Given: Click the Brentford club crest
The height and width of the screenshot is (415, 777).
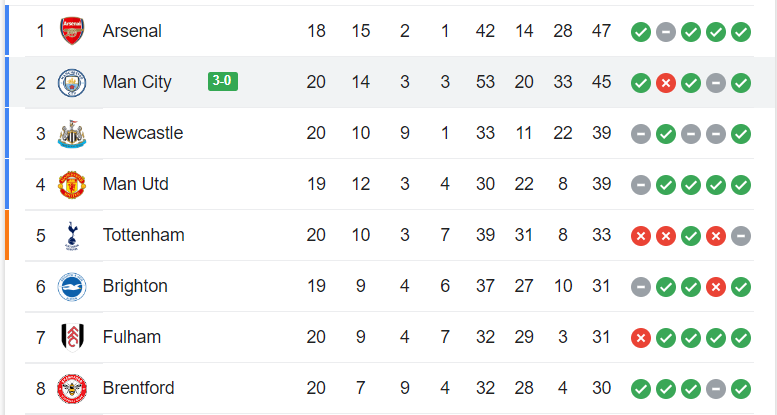Looking at the screenshot, I should (x=71, y=388).
